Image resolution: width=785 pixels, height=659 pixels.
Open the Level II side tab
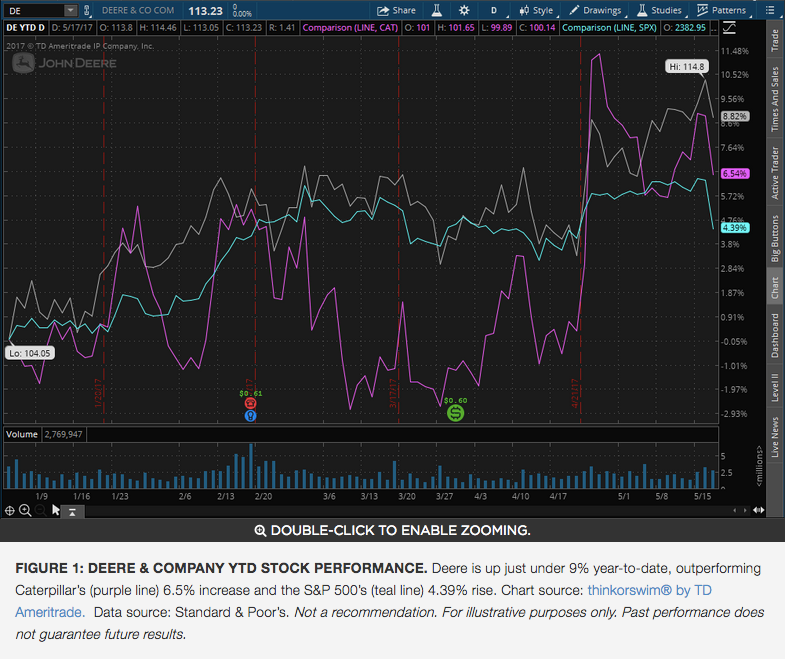(x=775, y=385)
